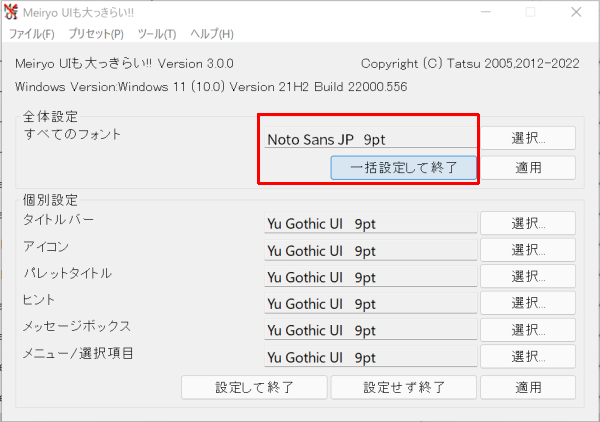
Task: Open the プリセット(P) menu
Action: [x=96, y=34]
